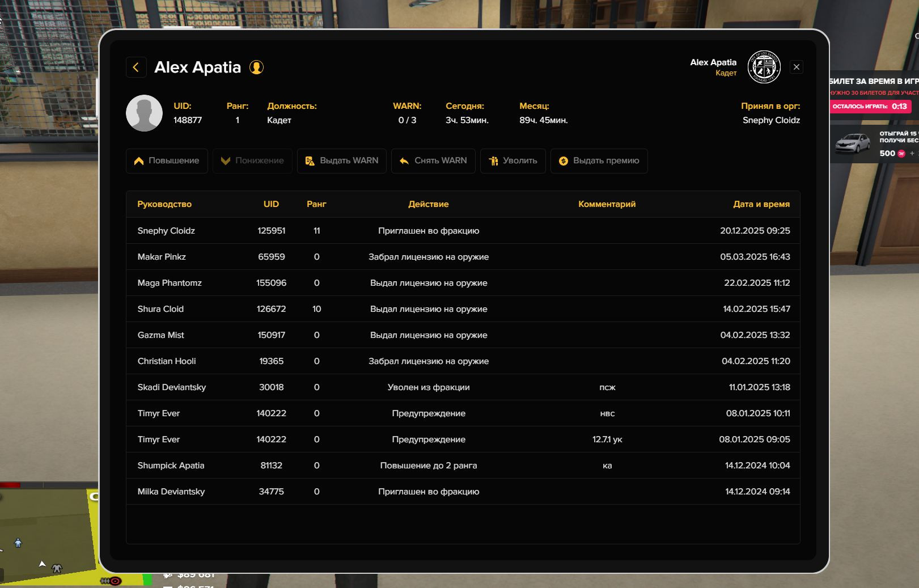
Task: Select the Christian Hooli log entry
Action: (463, 361)
